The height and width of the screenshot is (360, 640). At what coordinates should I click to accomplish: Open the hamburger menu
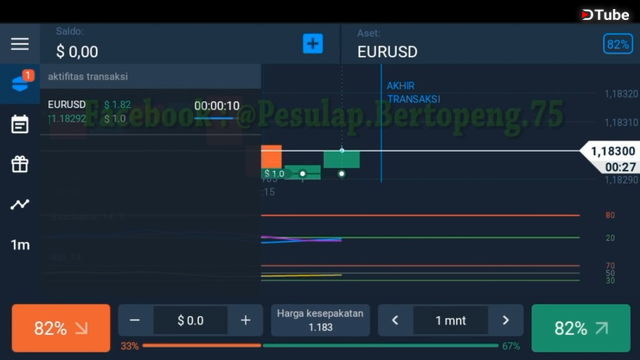[20, 44]
